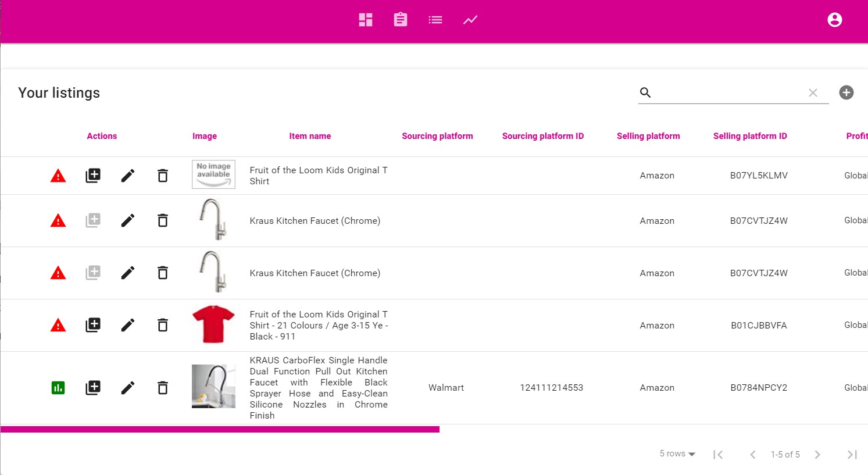Open green stats icon for KRAUS CarboFlex listing
Image resolution: width=868 pixels, height=475 pixels.
[58, 388]
